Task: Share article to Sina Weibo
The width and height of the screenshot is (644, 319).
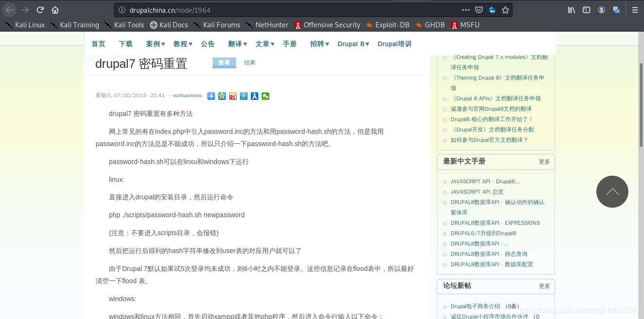Action: (233, 96)
